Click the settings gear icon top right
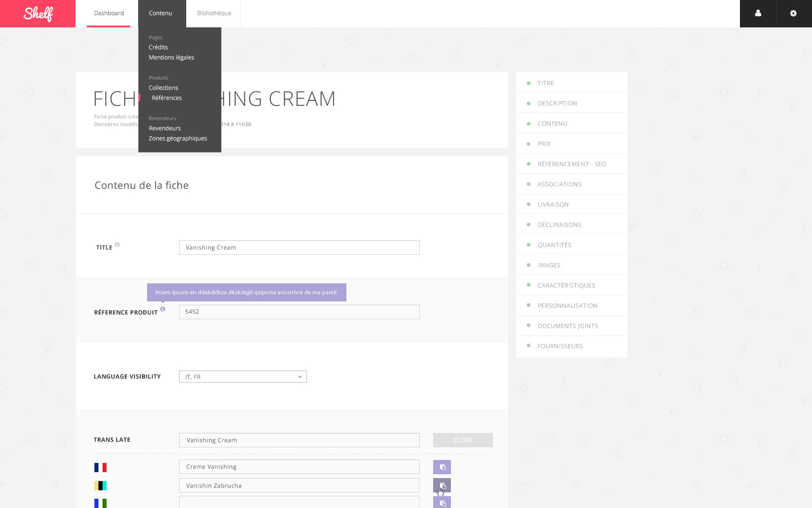The image size is (812, 508). tap(794, 13)
